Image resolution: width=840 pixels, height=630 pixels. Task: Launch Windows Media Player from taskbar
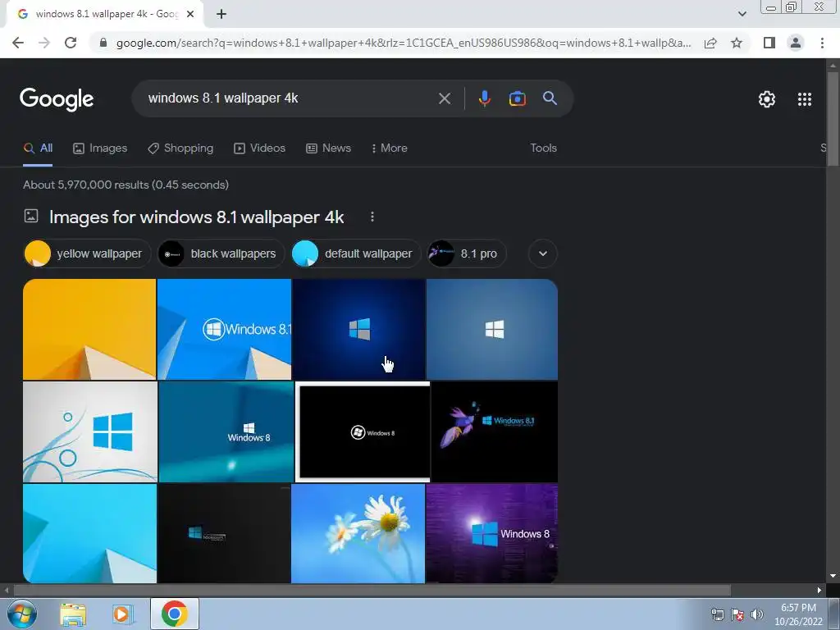[x=122, y=614]
